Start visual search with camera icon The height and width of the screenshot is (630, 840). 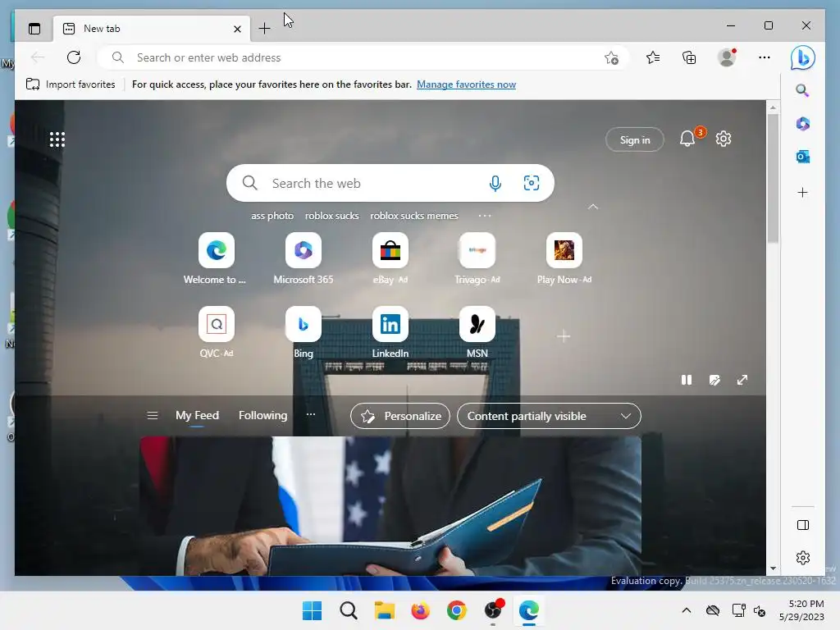532,183
